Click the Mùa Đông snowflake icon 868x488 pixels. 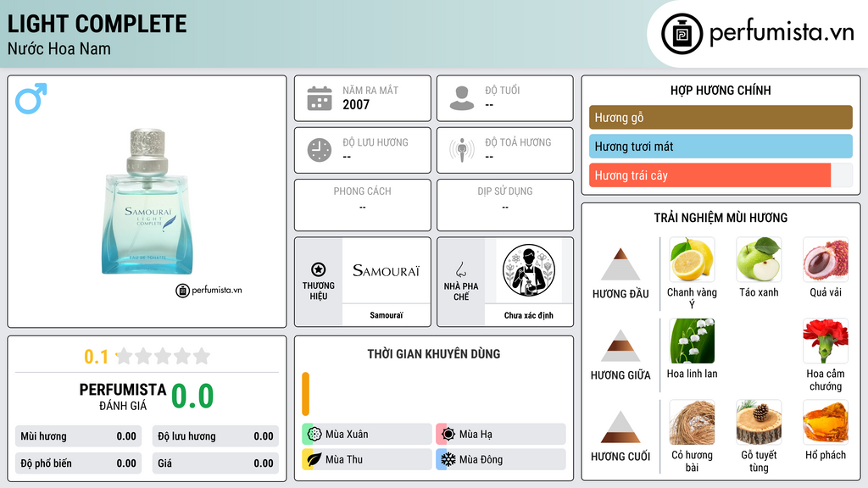[x=448, y=459]
